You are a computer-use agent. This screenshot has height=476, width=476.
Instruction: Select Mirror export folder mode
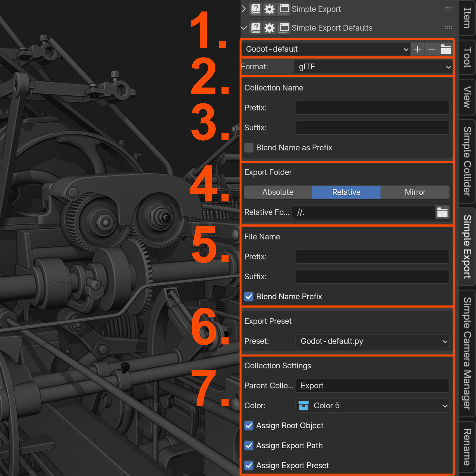(415, 192)
